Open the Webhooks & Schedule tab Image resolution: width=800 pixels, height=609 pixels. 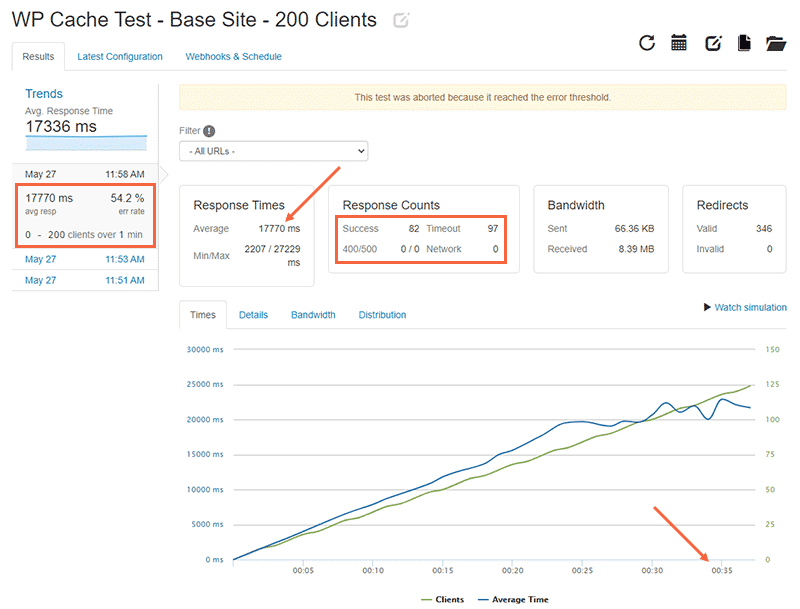(x=233, y=57)
